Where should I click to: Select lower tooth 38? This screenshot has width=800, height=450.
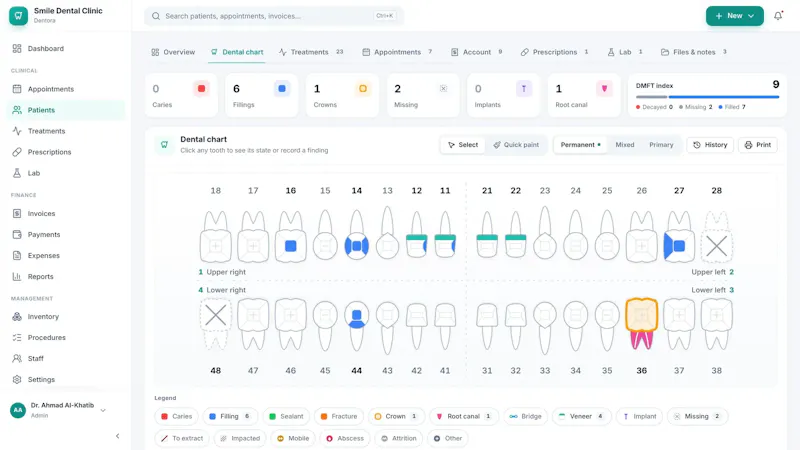[x=716, y=324]
